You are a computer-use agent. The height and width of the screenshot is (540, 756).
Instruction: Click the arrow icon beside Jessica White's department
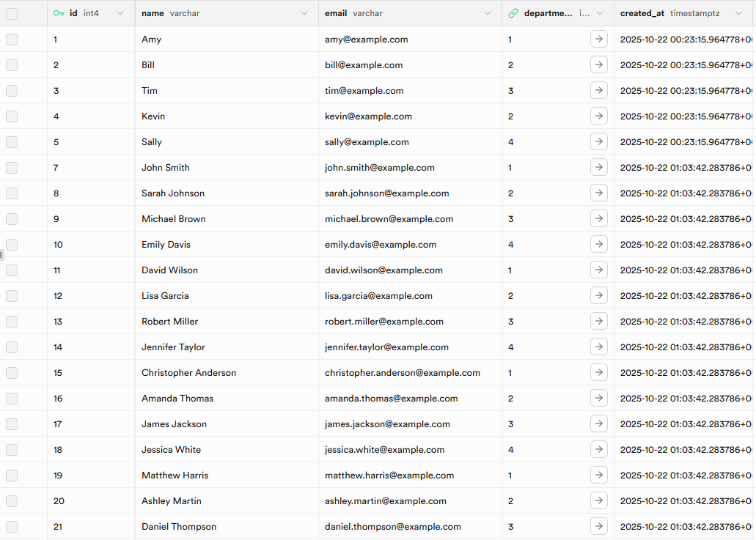[x=599, y=449]
